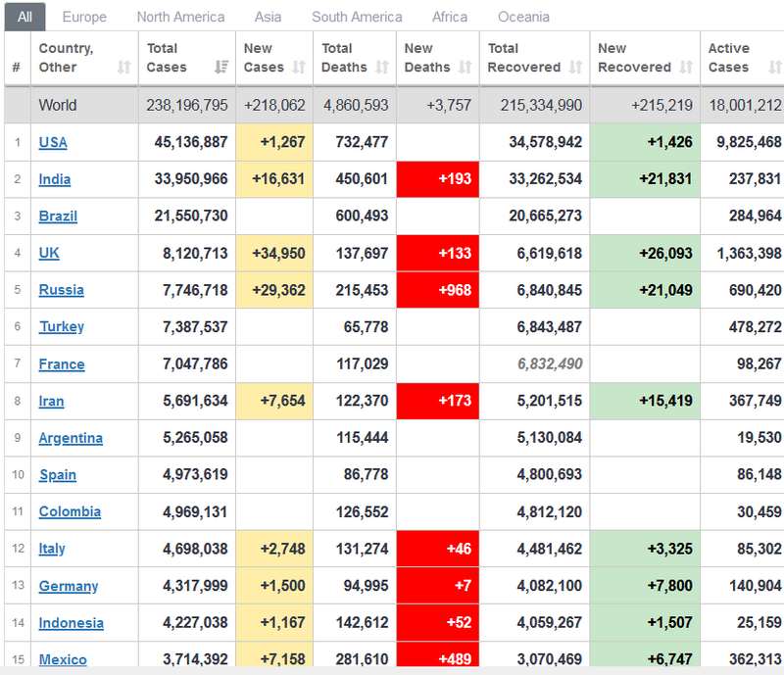Select the Oceania tab
This screenshot has height=675, width=784.
click(x=523, y=17)
